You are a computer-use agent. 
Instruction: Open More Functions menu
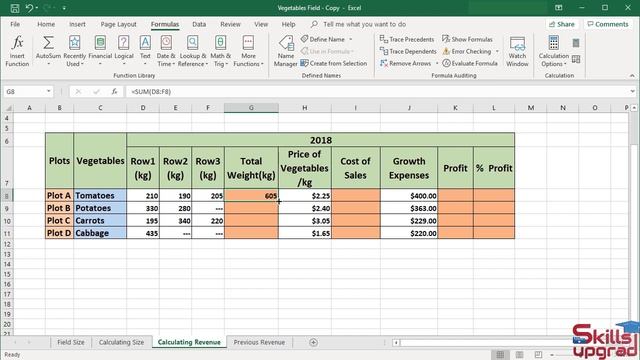(x=248, y=51)
